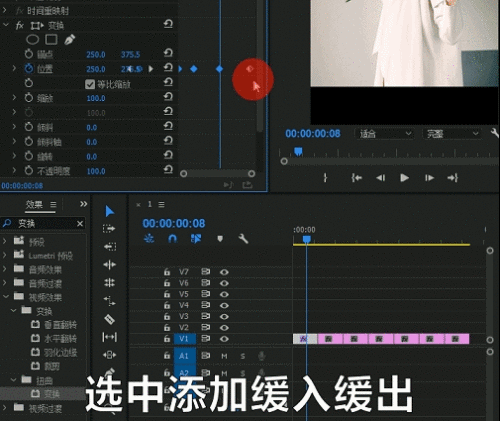Pick the Rolling Edit tool
The image size is (500, 421).
pyautogui.click(x=109, y=283)
